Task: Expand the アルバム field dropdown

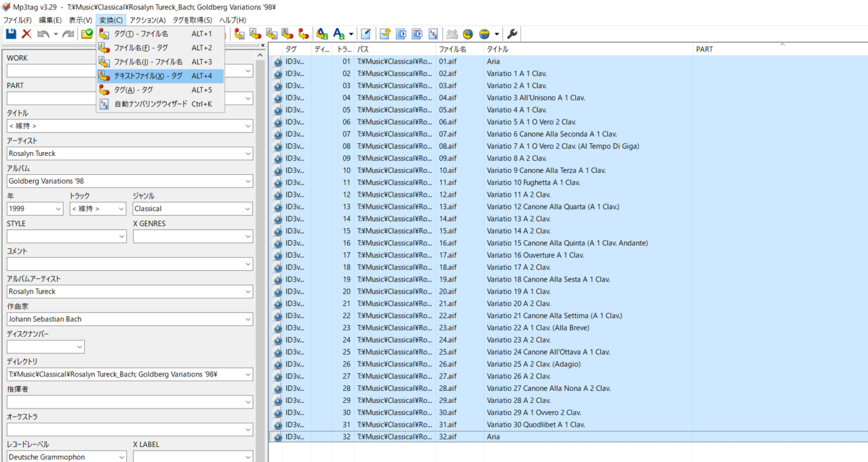Action: tap(246, 181)
